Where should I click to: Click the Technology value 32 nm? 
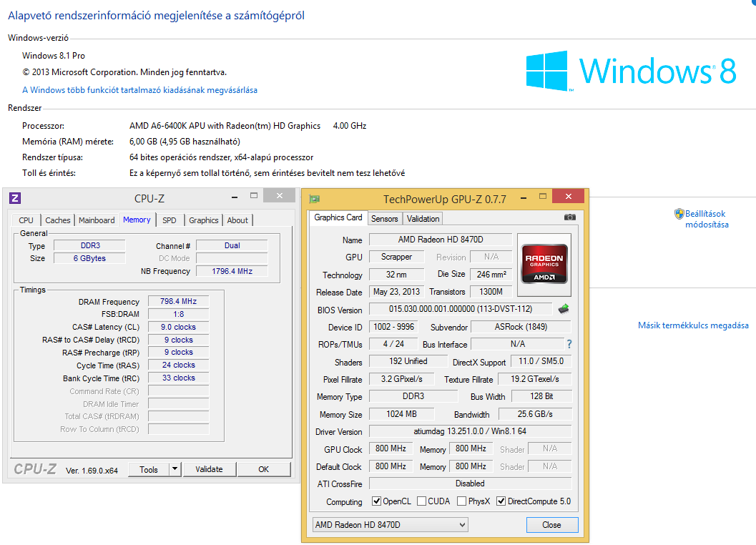[x=397, y=275]
